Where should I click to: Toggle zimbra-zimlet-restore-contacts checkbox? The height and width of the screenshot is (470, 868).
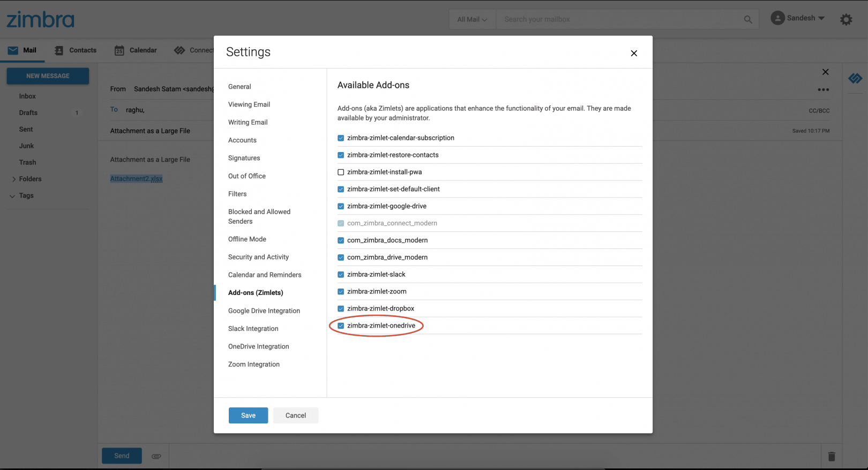[341, 155]
